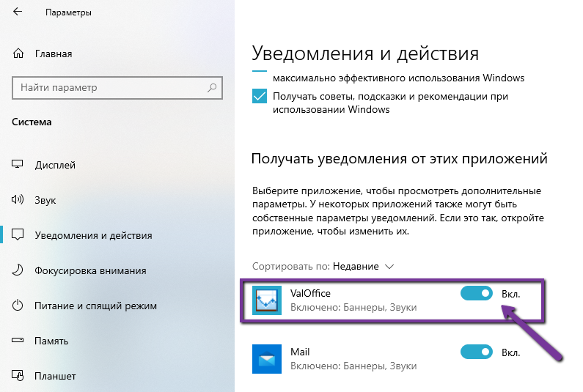
Task: Click the Память storage icon
Action: point(18,340)
